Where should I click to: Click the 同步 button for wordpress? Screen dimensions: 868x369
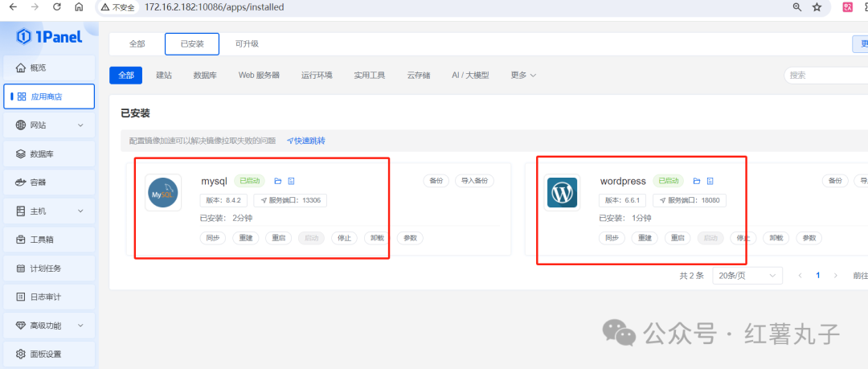coord(612,238)
